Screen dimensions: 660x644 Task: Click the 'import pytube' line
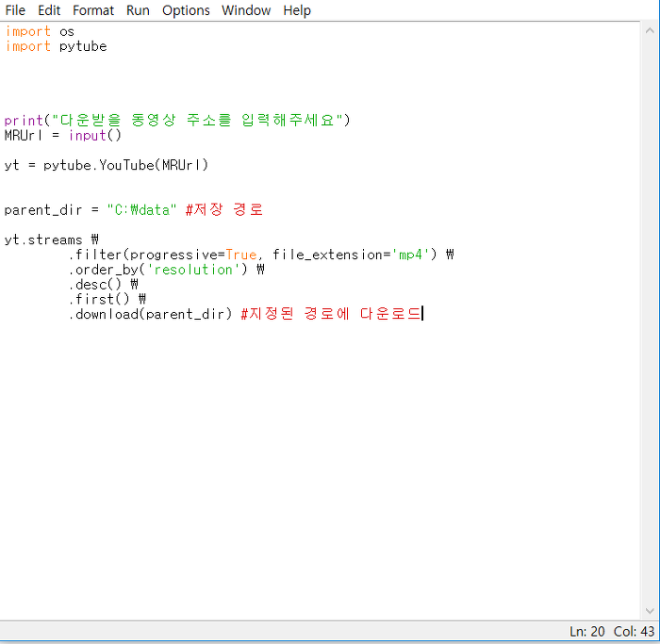tap(56, 46)
